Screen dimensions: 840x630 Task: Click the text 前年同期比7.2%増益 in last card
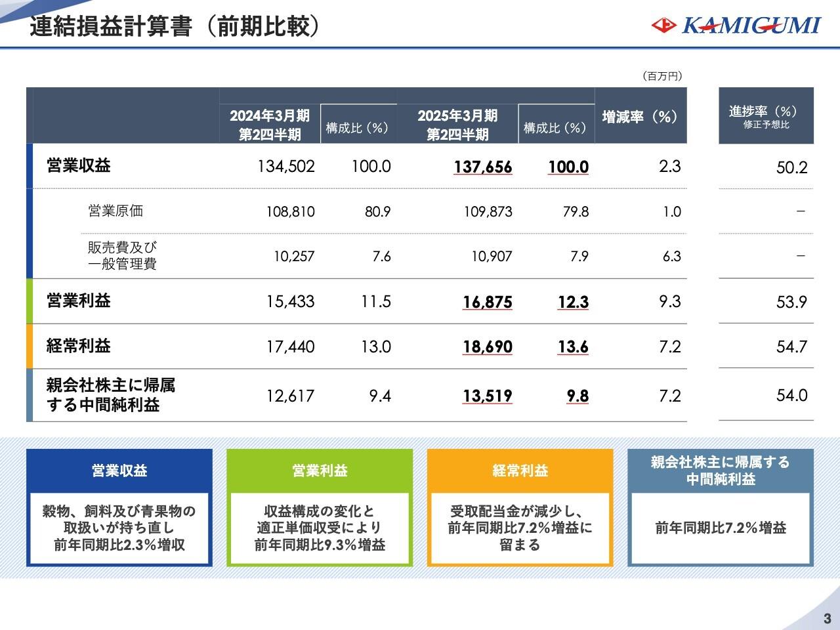[x=721, y=528]
